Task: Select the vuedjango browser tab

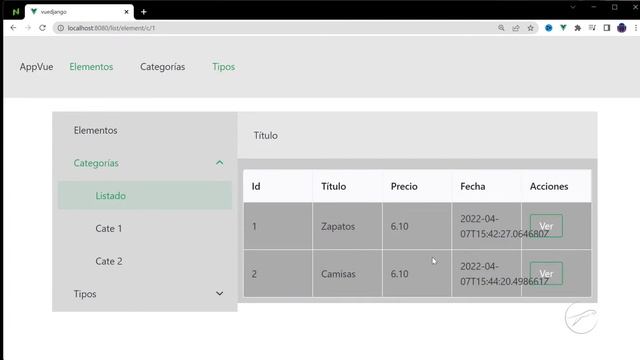Action: click(x=79, y=12)
